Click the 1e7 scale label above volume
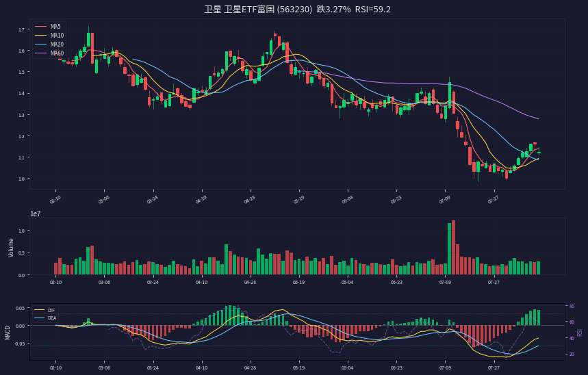The height and width of the screenshot is (375, 588). (36, 214)
